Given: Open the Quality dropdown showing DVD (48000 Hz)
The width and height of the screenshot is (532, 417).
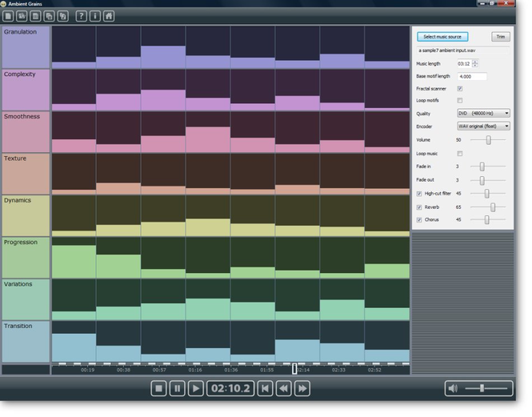Looking at the screenshot, I should pos(483,113).
